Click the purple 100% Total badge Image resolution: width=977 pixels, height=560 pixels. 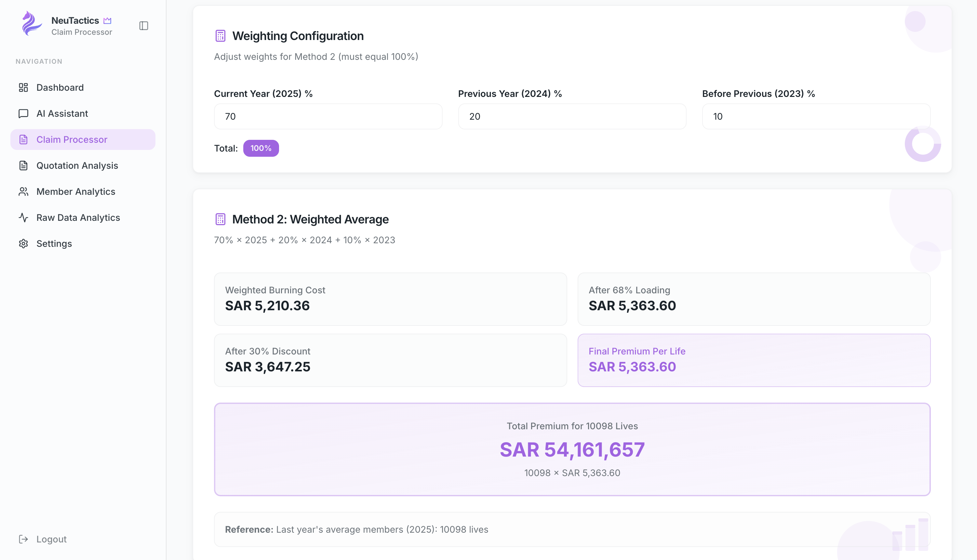[x=261, y=148]
